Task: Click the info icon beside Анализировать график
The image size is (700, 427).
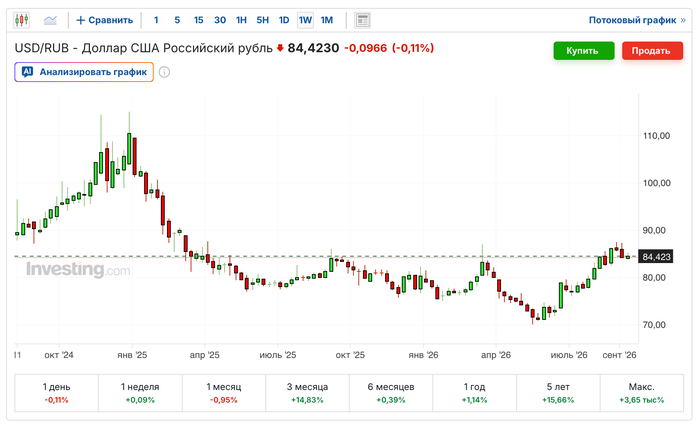Action: click(164, 72)
